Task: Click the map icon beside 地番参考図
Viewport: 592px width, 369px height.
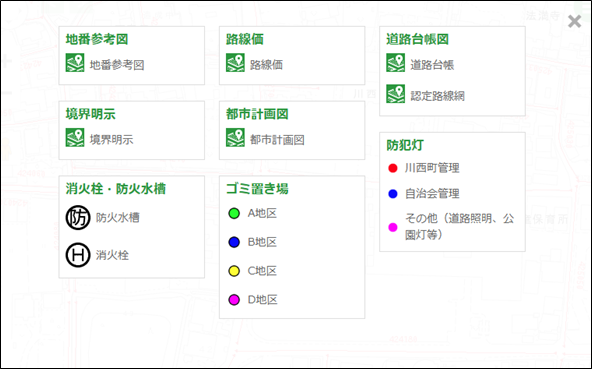Action: click(x=75, y=63)
